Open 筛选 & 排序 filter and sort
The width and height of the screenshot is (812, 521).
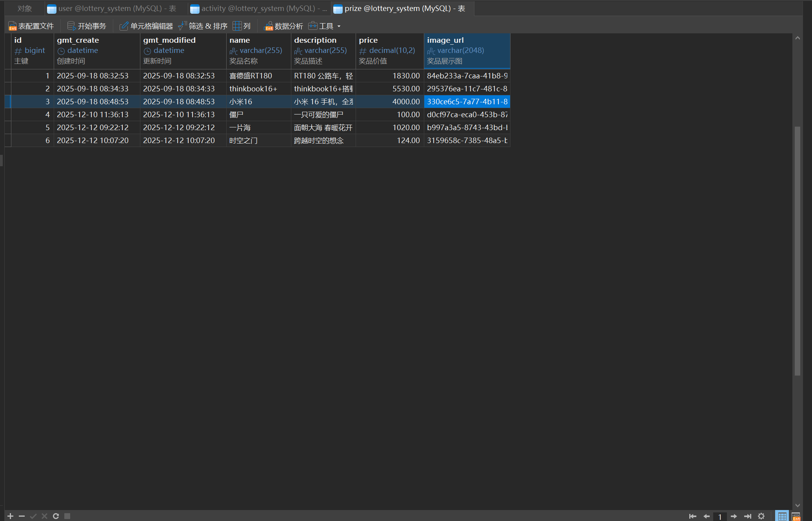pos(203,26)
